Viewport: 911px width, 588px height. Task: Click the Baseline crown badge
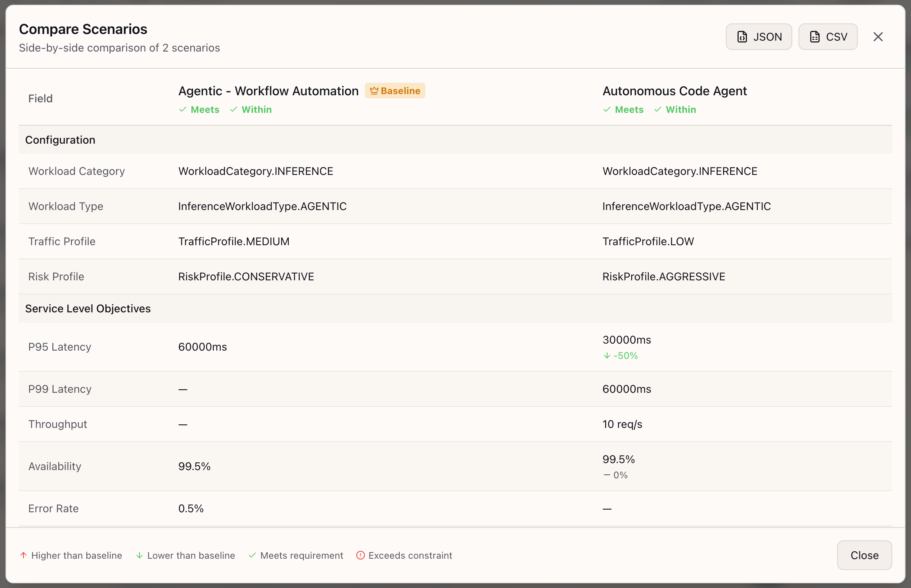click(x=395, y=91)
